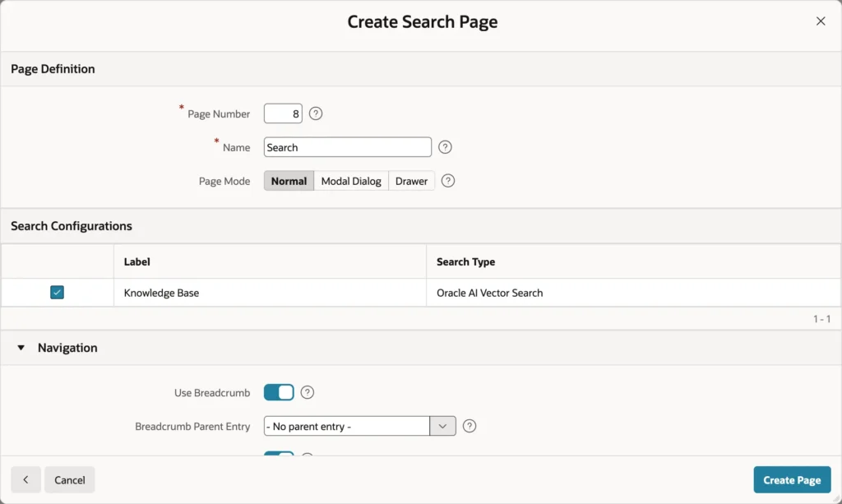Open the Breadcrumb Parent Entry dropdown arrow
Viewport: 842px width, 504px height.
click(442, 426)
